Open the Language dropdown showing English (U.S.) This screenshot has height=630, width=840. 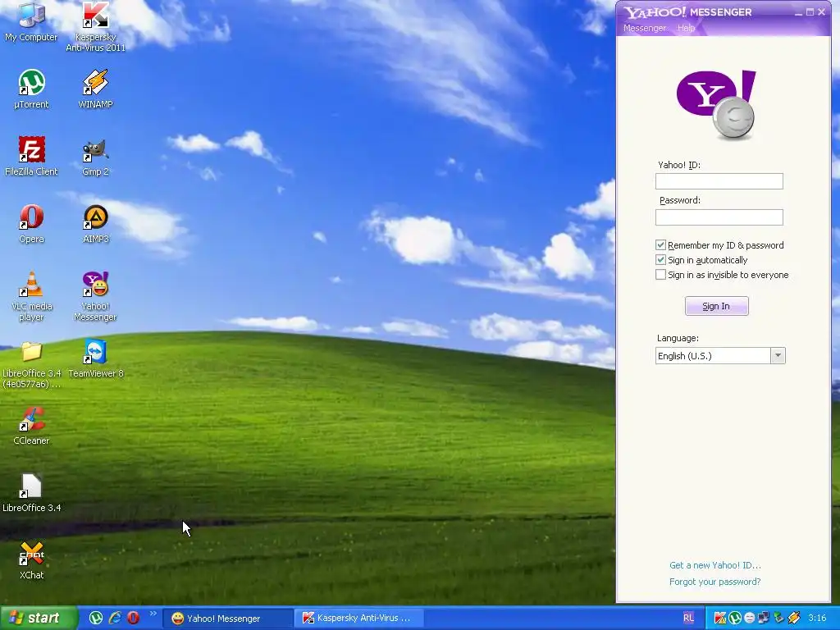coord(720,356)
